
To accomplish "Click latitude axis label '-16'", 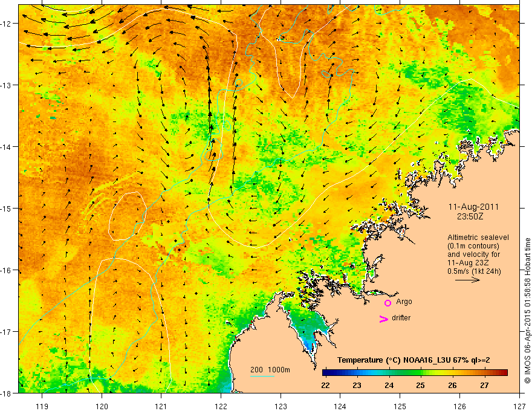I will click(6, 270).
